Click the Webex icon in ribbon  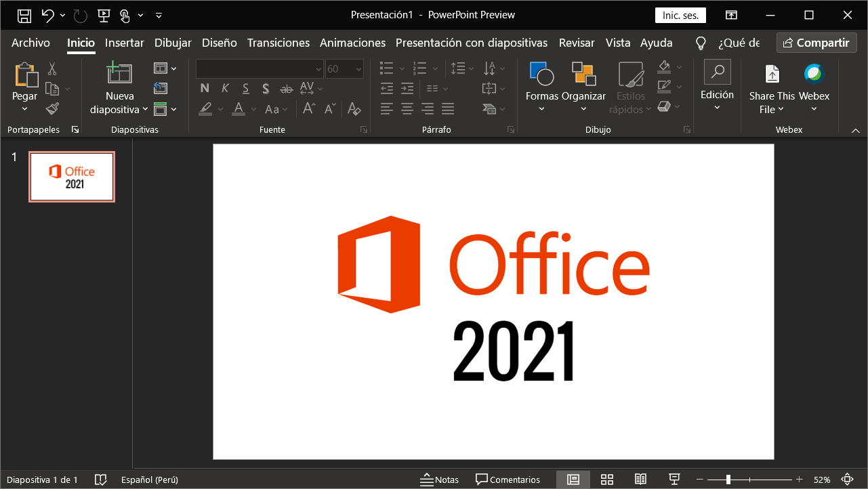(813, 74)
